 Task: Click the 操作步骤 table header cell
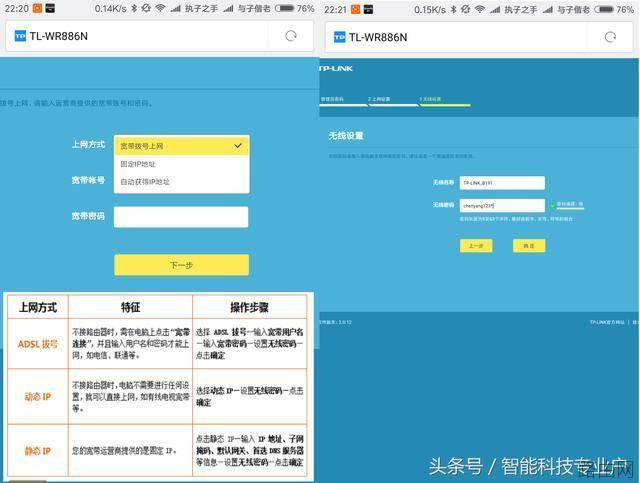point(249,307)
